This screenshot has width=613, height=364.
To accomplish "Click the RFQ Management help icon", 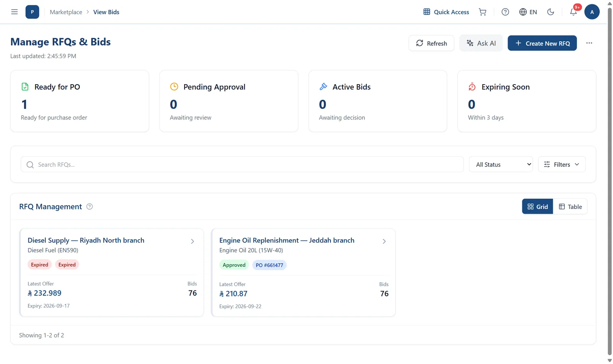I will (90, 207).
